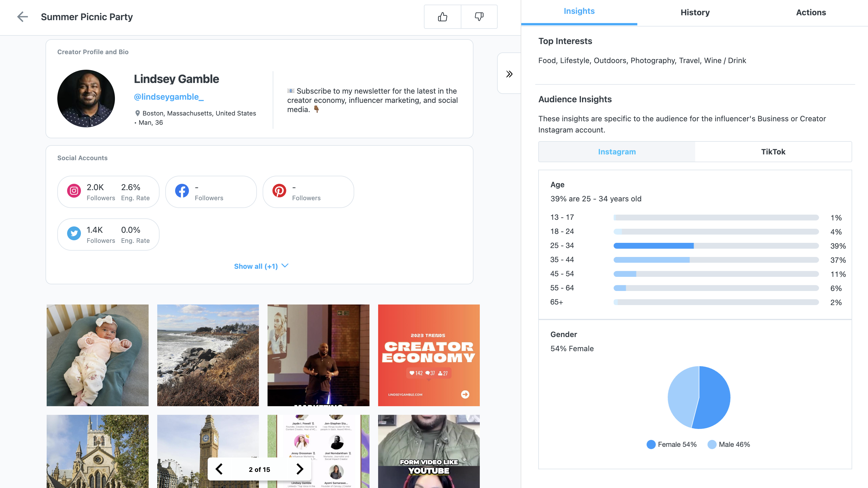Screen dimensions: 868x488
Task: Select Instagram audience insights tab
Action: pos(617,152)
